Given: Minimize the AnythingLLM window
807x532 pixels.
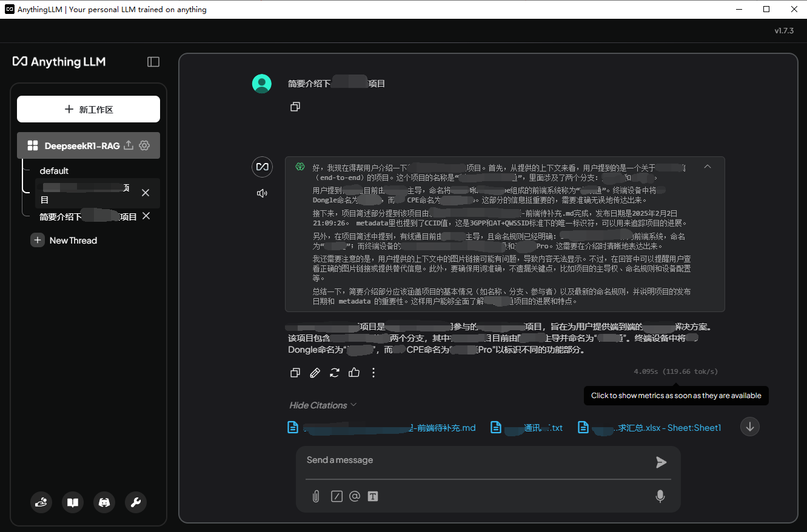Looking at the screenshot, I should coord(738,9).
